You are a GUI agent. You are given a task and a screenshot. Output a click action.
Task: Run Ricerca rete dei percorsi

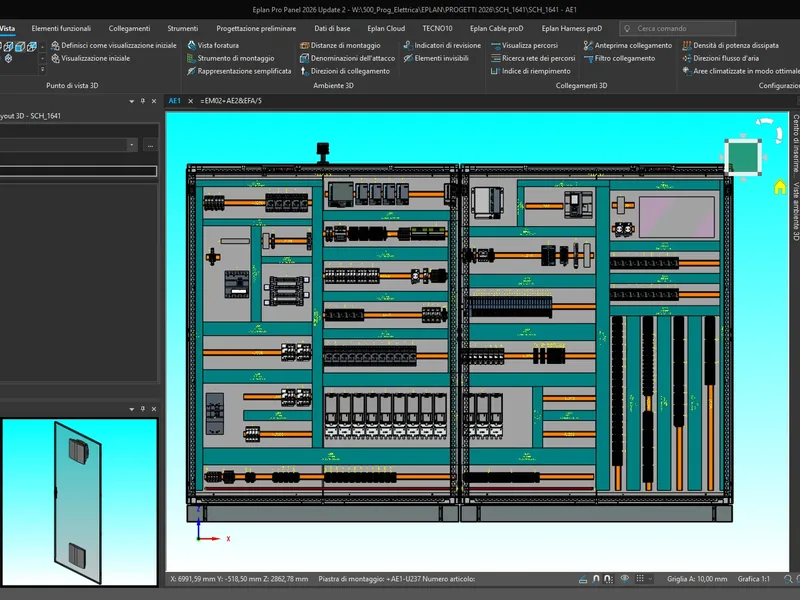tap(533, 58)
